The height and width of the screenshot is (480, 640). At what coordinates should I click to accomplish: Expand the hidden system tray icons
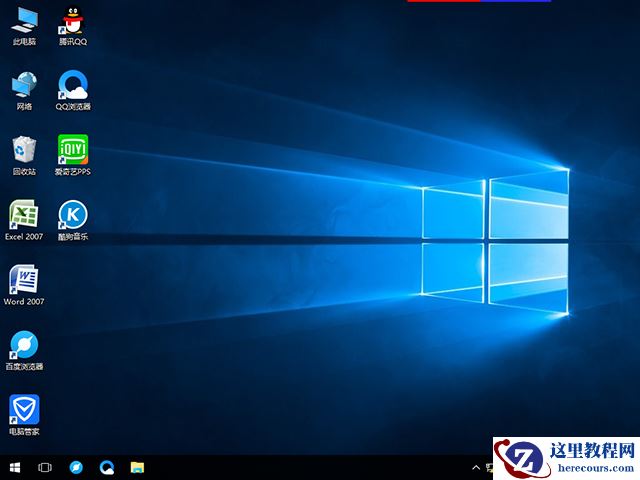click(476, 468)
